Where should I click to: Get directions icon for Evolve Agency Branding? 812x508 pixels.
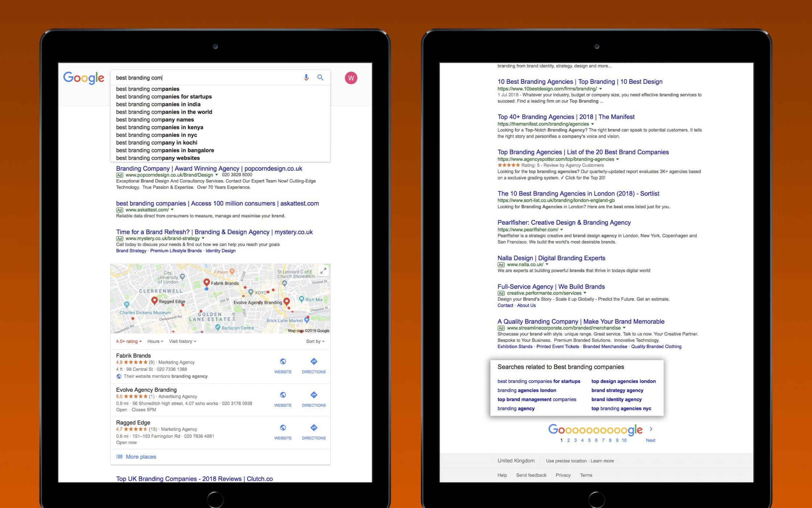tap(314, 395)
